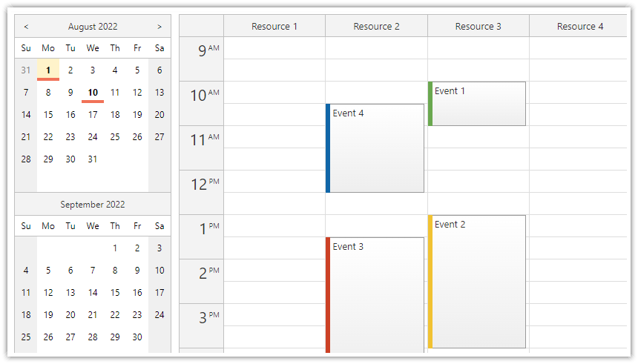Select August 10 in the navigator
The height and width of the screenshot is (364, 638).
pyautogui.click(x=93, y=93)
